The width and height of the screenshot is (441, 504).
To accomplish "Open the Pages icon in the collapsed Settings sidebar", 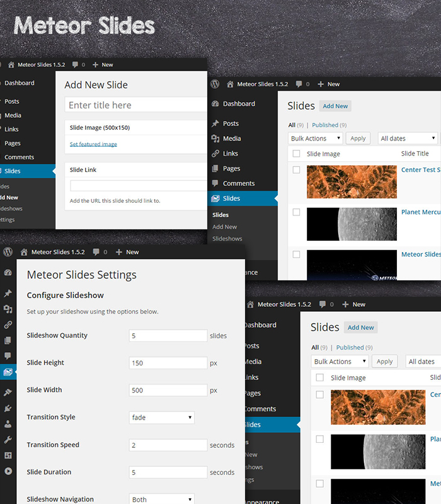I will pyautogui.click(x=8, y=340).
